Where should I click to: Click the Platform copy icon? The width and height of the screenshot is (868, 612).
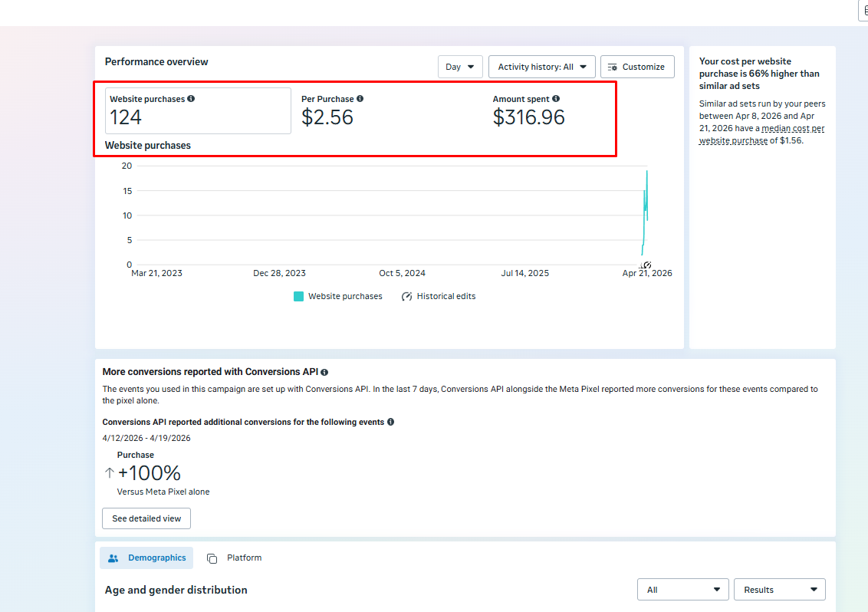pyautogui.click(x=212, y=558)
